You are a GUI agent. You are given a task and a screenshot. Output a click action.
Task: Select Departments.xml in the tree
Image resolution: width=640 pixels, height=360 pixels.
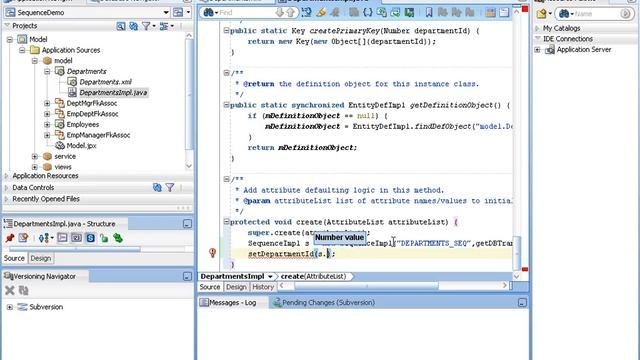point(105,82)
